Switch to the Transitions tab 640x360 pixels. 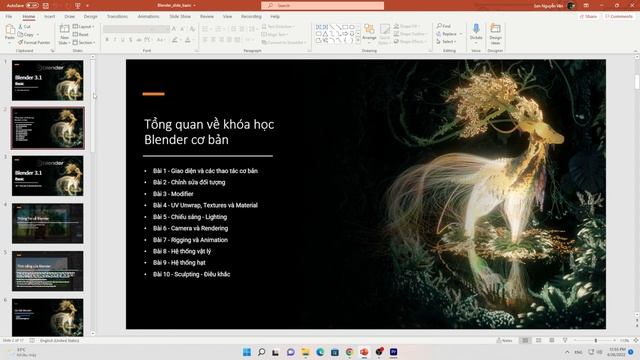(118, 16)
